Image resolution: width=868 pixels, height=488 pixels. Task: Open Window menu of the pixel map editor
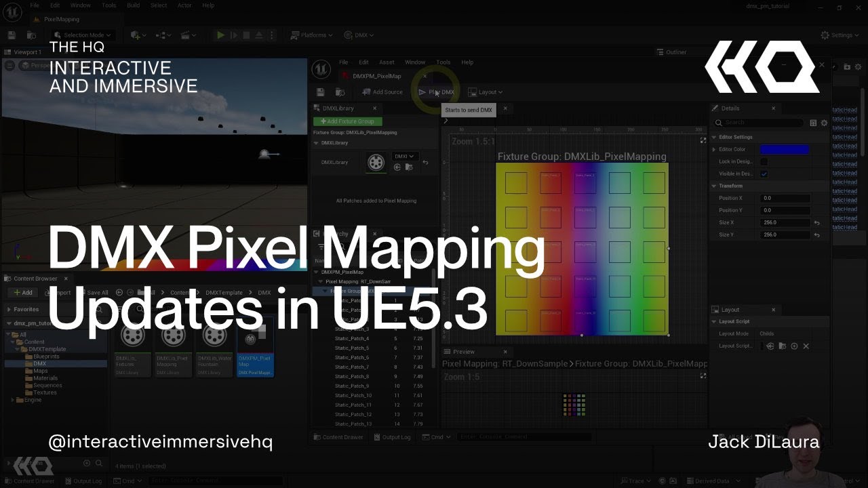coord(415,62)
